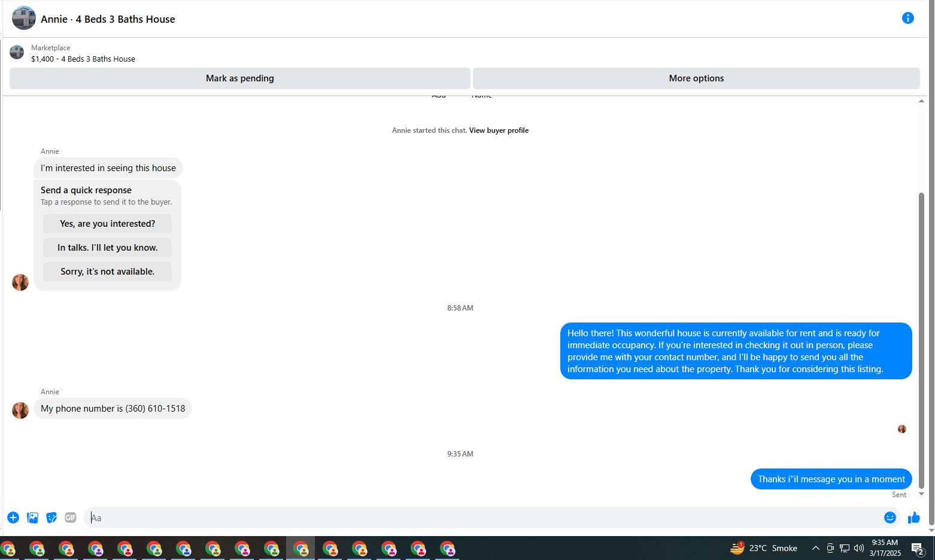The height and width of the screenshot is (560, 935).
Task: Open the network status tray icon
Action: point(845,548)
